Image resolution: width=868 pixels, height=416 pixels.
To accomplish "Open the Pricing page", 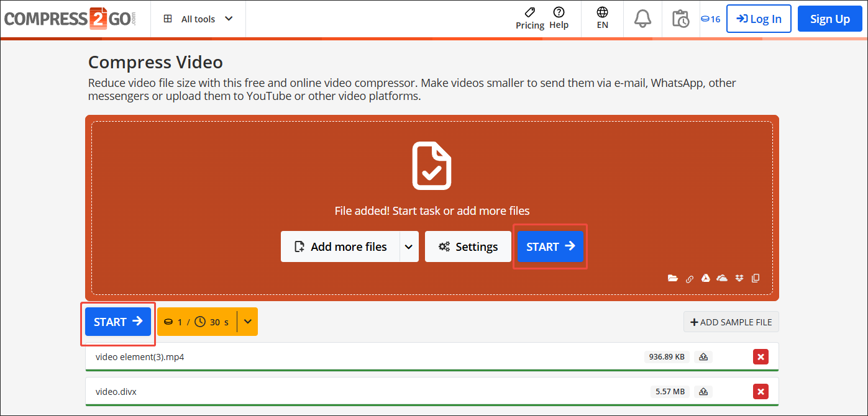I will coord(530,18).
